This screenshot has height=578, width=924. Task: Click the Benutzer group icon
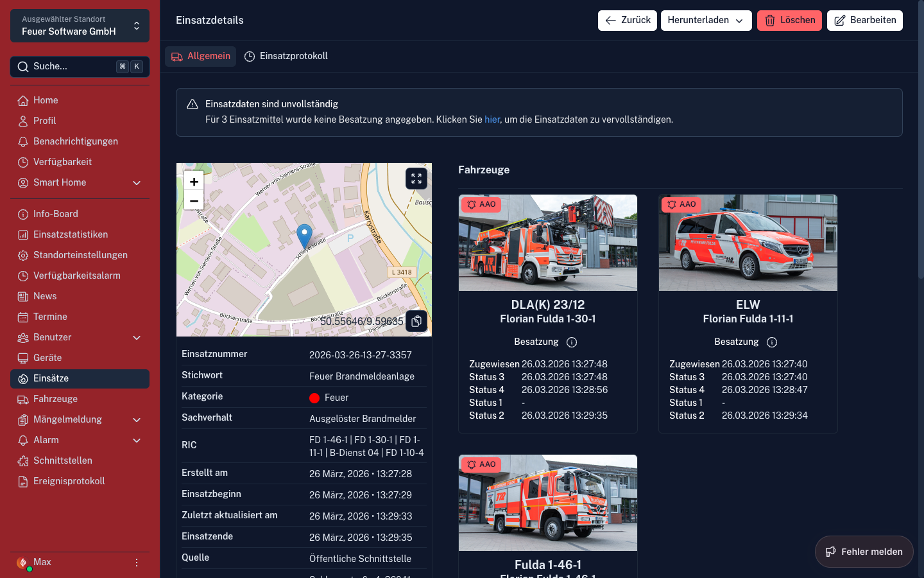click(23, 337)
